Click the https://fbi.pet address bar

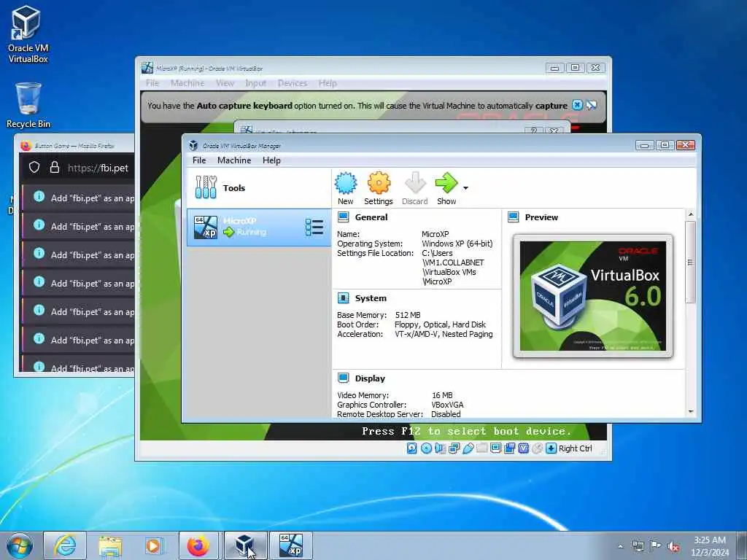pyautogui.click(x=98, y=168)
